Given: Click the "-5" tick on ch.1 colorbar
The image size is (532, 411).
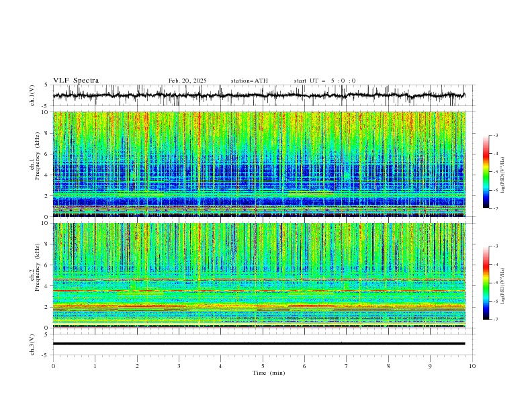Looking at the screenshot, I should click(496, 172).
